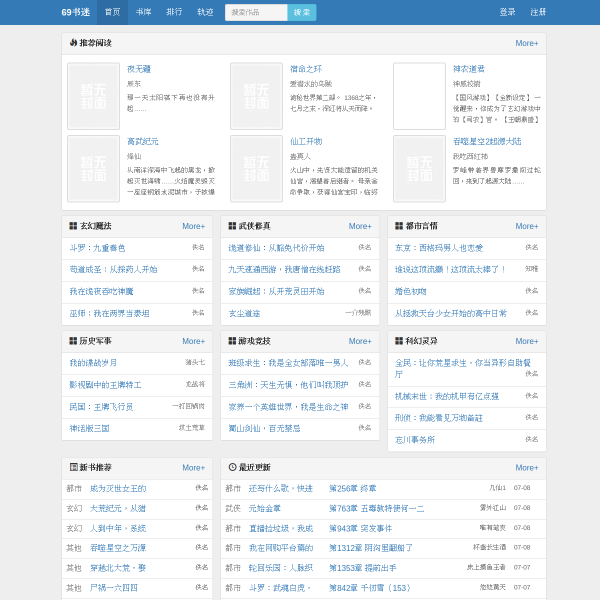Go to the 书库 library page
Screen dimensions: 600x600
[x=143, y=12]
